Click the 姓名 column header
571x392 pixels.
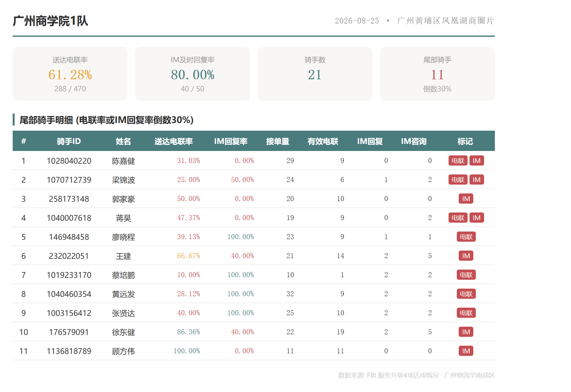click(123, 141)
